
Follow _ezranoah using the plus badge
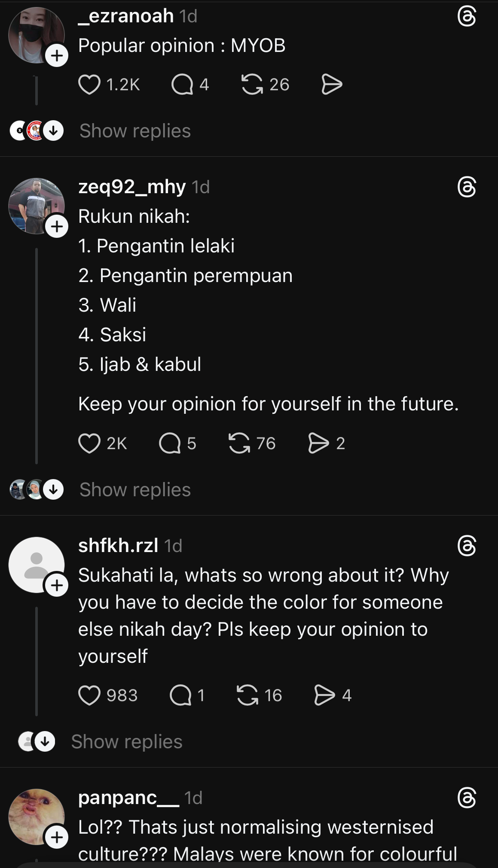pyautogui.click(x=57, y=56)
